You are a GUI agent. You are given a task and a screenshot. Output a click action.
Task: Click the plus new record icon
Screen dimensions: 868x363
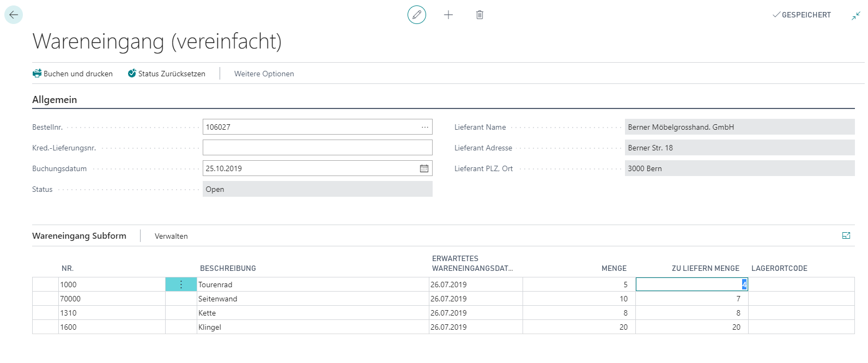(x=448, y=15)
